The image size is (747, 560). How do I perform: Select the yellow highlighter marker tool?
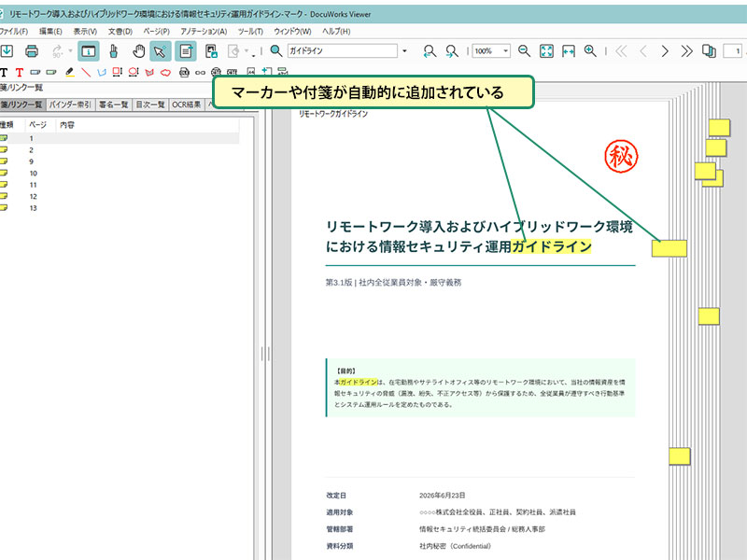point(69,73)
